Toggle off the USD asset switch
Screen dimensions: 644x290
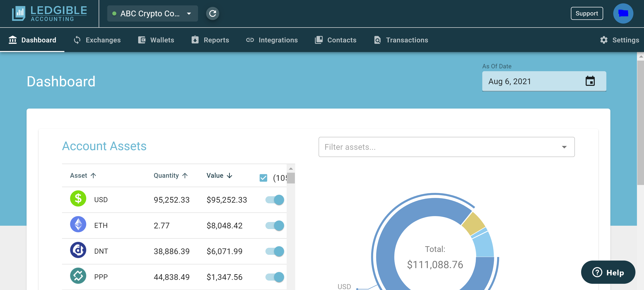pyautogui.click(x=275, y=200)
